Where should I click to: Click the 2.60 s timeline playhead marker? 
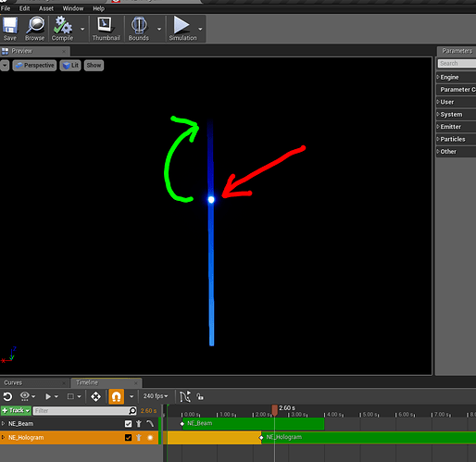275,410
